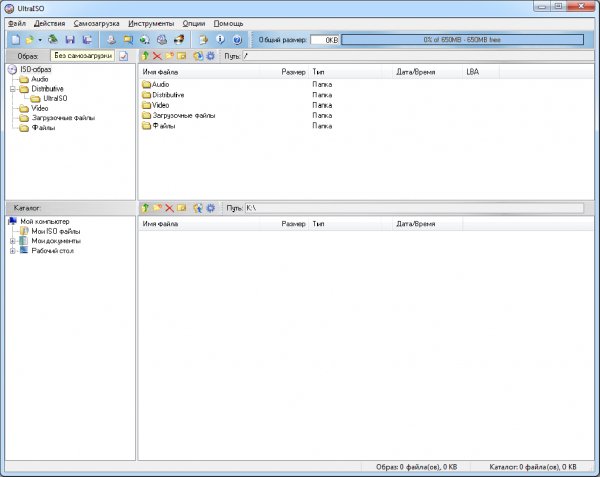This screenshot has height=477, width=600.
Task: Delete selection with the image pane red X
Action: 157,56
